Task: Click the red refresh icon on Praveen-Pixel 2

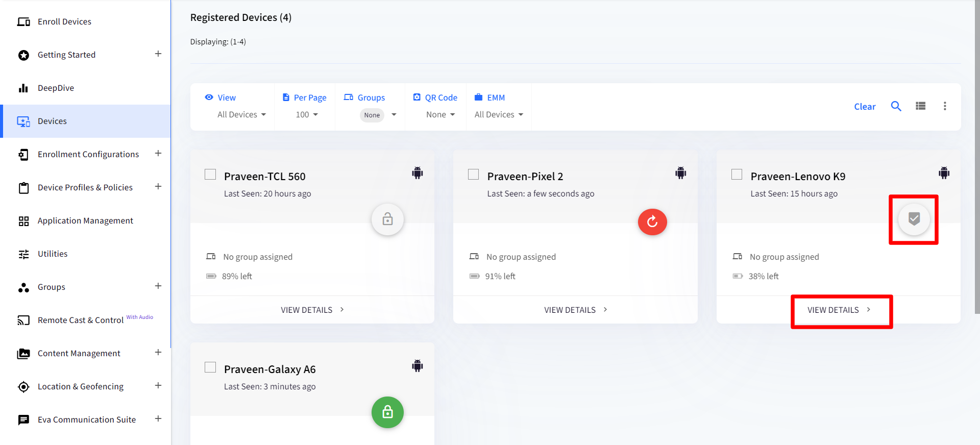Action: [x=652, y=222]
